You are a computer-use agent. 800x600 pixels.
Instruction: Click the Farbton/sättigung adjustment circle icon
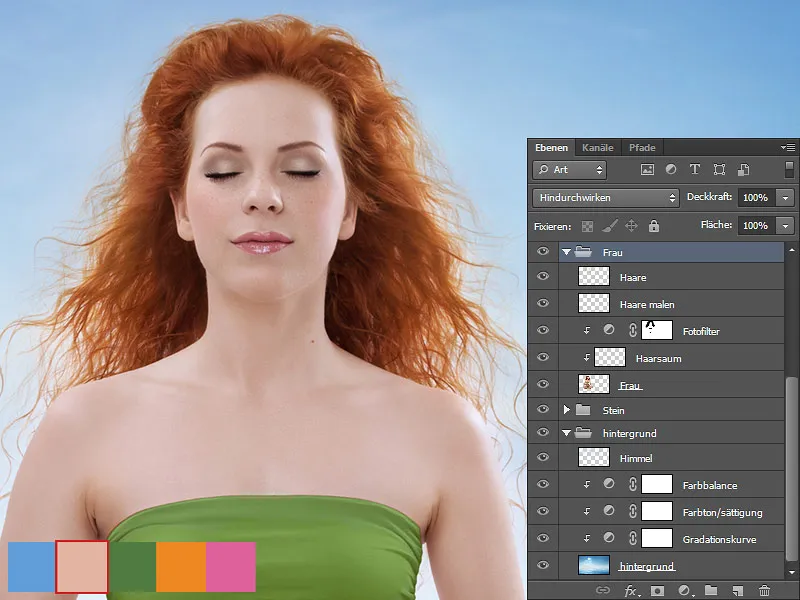tap(609, 511)
